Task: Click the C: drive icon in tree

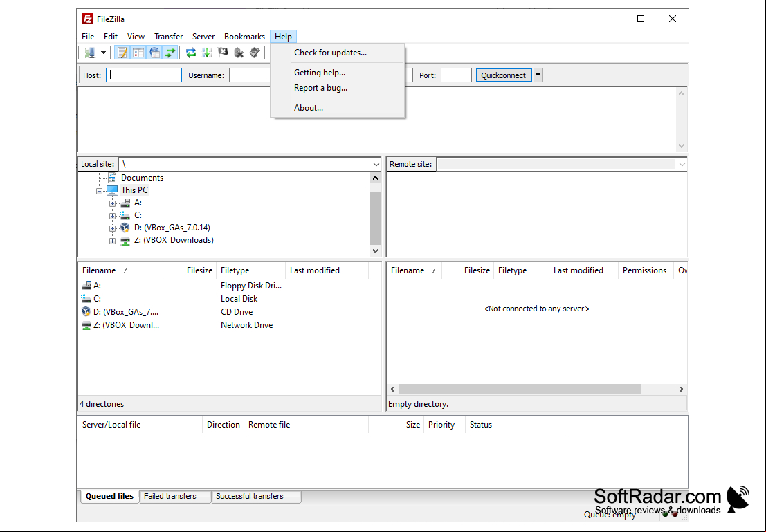Action: point(125,215)
